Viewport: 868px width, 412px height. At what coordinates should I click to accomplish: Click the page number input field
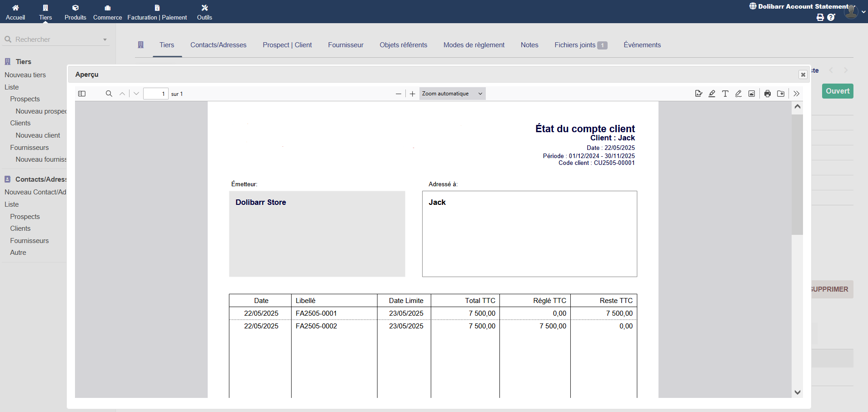tap(155, 94)
